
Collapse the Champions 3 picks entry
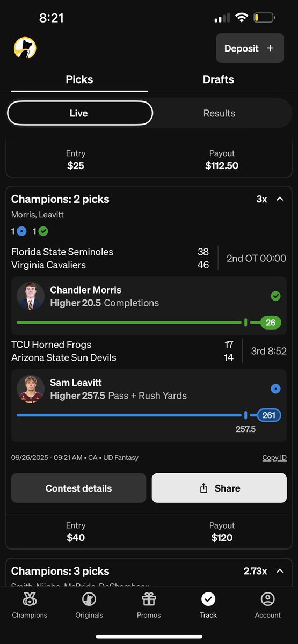(279, 571)
